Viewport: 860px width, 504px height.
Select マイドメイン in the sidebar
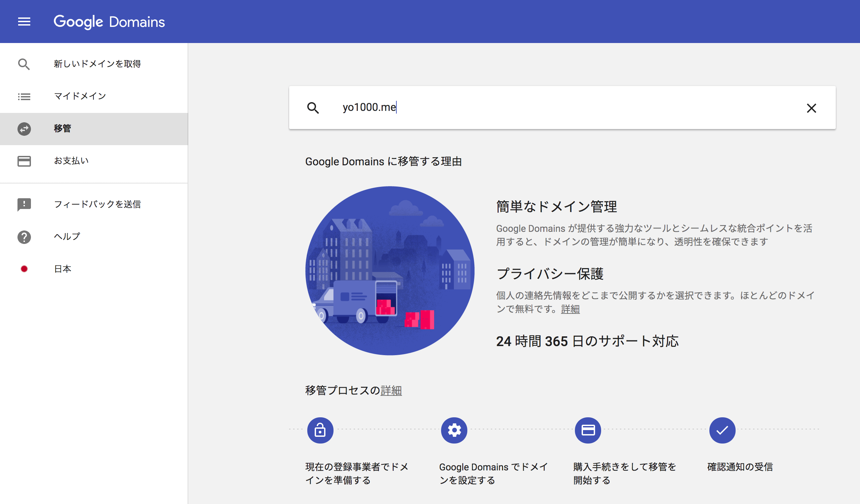pyautogui.click(x=80, y=96)
